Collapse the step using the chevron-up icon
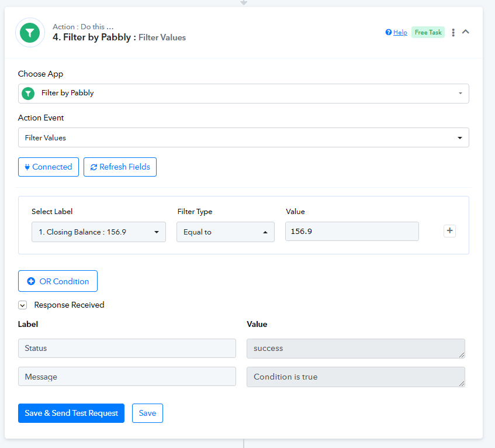The height and width of the screenshot is (448, 495). pos(466,32)
